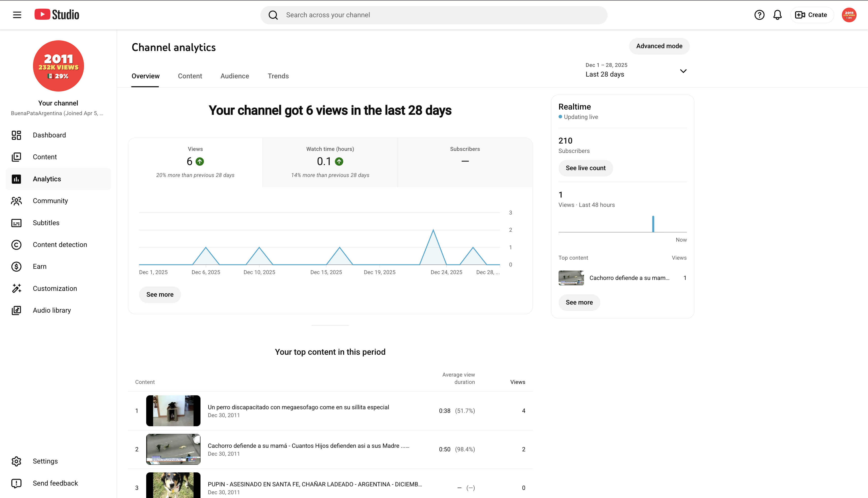Click the Earn dollar icon
This screenshot has height=498, width=868.
(16, 266)
